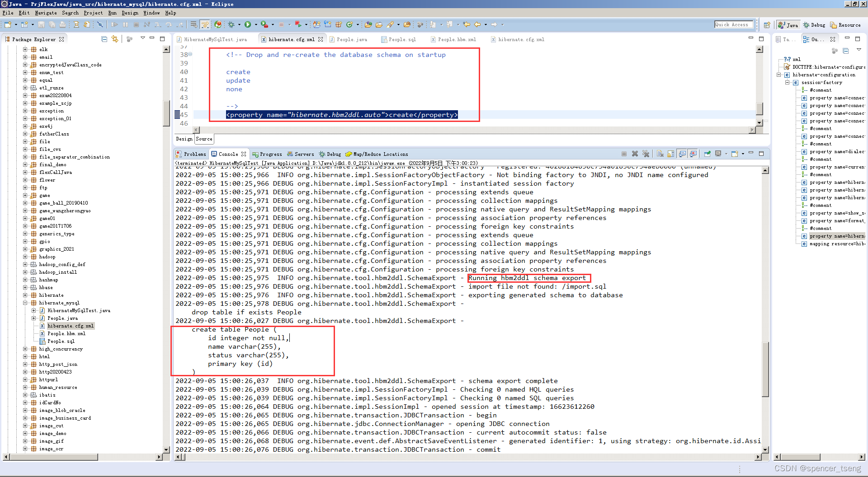Expand the hibernate_mysql project folder
Screen dimensions: 868x477
26,303
